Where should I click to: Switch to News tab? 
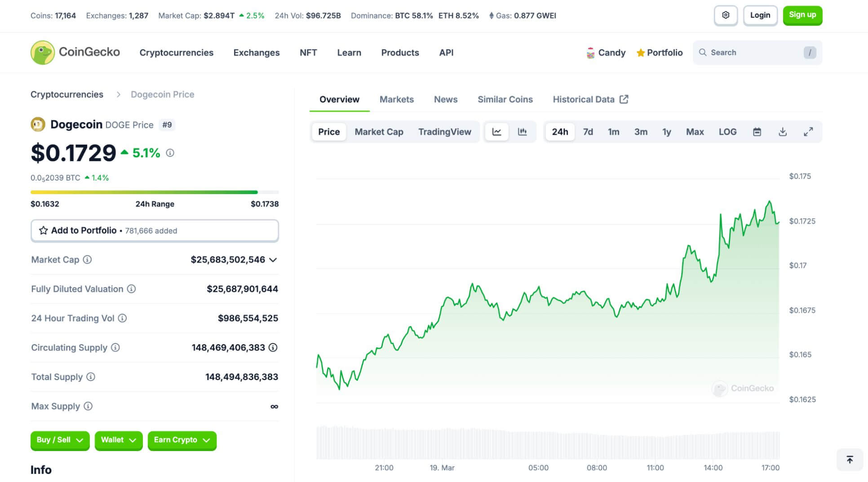pyautogui.click(x=446, y=99)
